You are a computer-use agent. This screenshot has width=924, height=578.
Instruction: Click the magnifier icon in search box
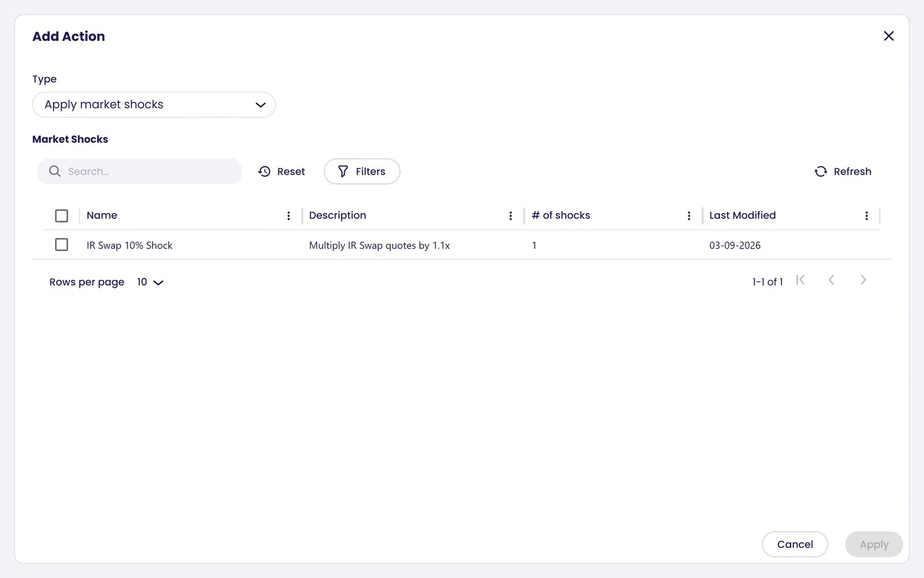click(55, 172)
